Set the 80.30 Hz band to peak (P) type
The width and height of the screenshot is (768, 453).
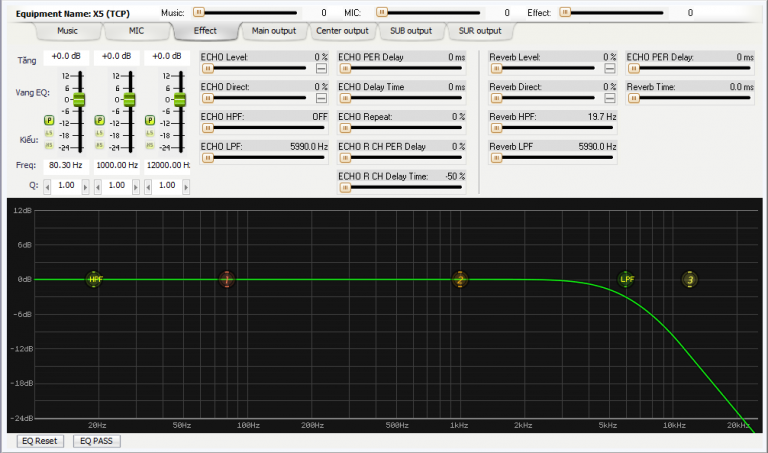49,120
